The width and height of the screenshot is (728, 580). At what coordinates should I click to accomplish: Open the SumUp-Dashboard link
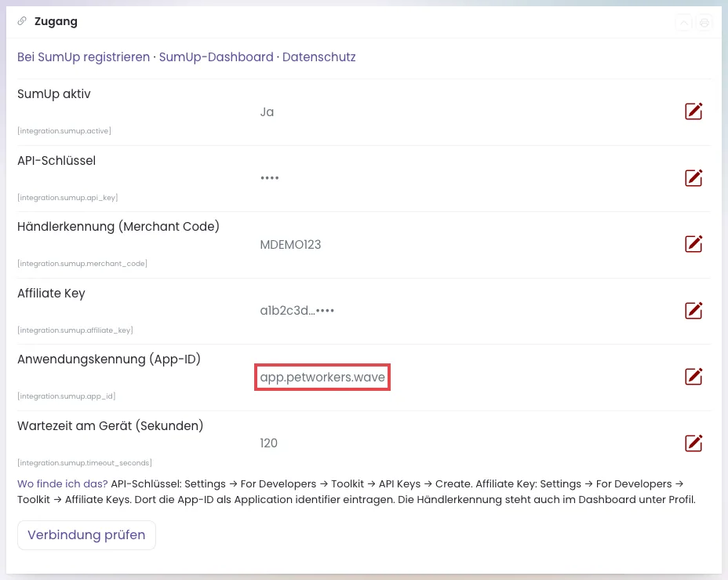(x=217, y=57)
